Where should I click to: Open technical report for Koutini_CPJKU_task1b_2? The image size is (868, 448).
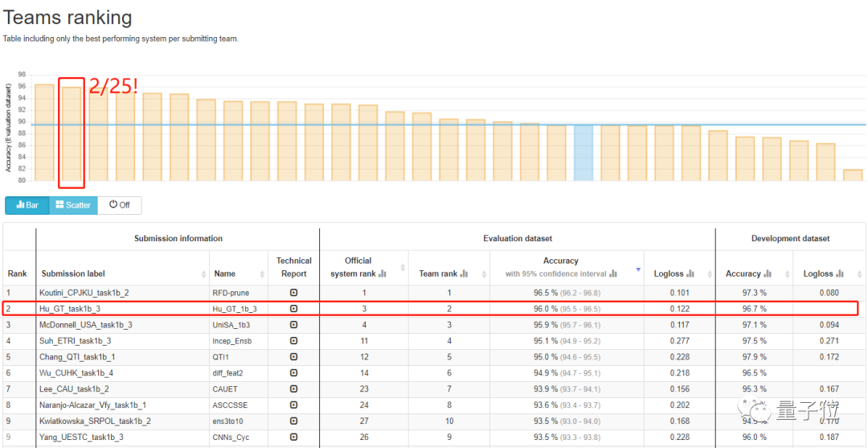tap(293, 294)
